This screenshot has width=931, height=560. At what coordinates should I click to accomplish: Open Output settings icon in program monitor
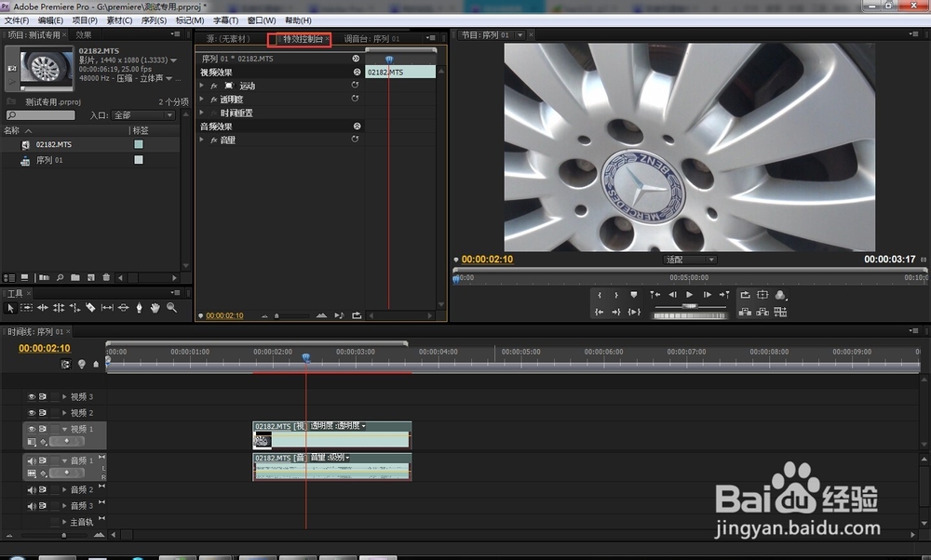click(x=780, y=295)
